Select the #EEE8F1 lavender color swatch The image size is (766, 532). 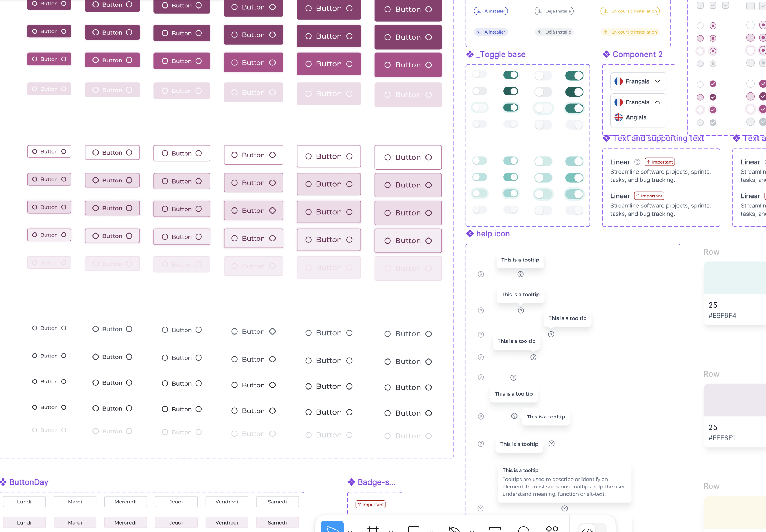point(735,400)
